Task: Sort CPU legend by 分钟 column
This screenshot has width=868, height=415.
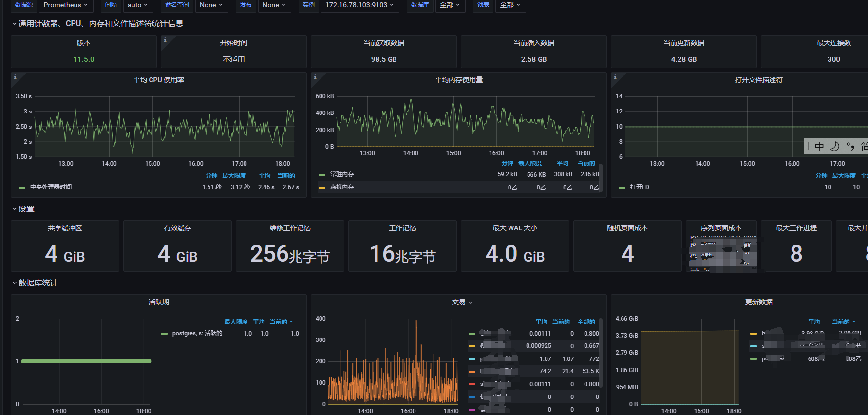Action: point(211,175)
